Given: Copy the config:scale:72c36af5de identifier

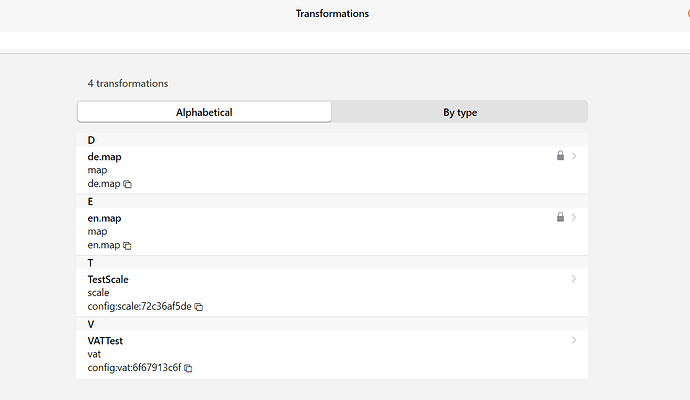Looking at the screenshot, I should 199,307.
